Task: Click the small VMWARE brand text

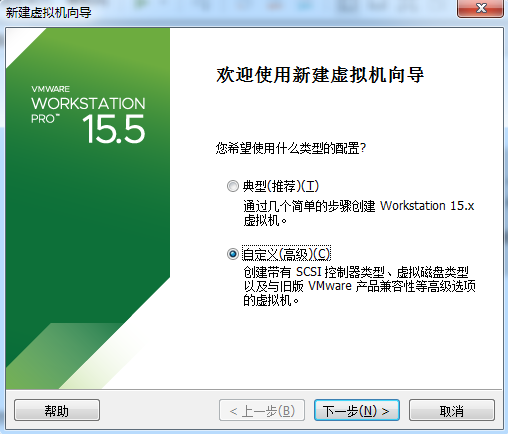Action: tap(51, 89)
